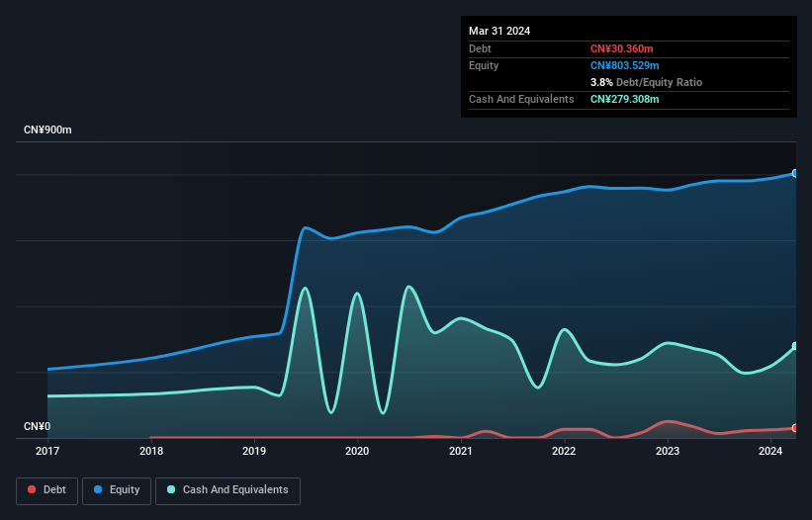Click the Equity label in tooltip

pyautogui.click(x=484, y=65)
